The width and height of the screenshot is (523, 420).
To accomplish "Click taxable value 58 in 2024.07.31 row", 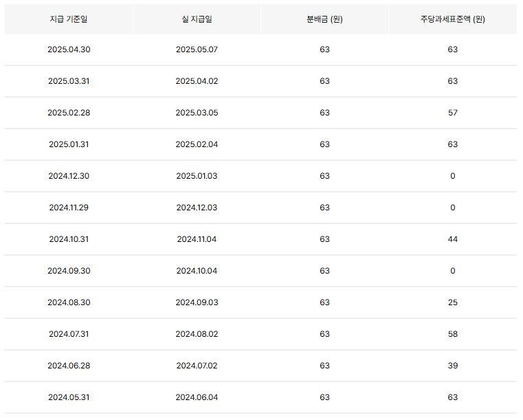I will pyautogui.click(x=453, y=334).
